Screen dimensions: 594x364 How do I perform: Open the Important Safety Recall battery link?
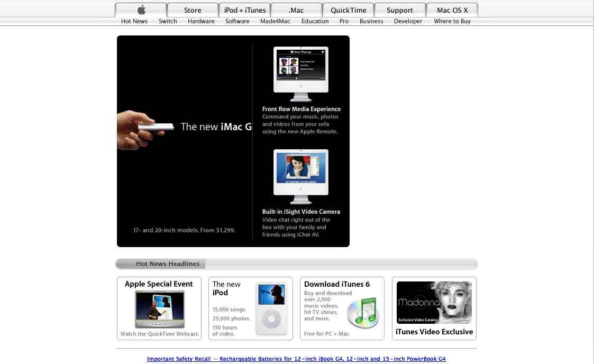296,359
